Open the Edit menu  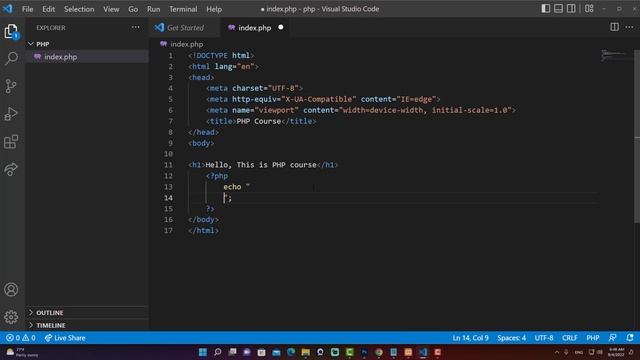click(49, 9)
